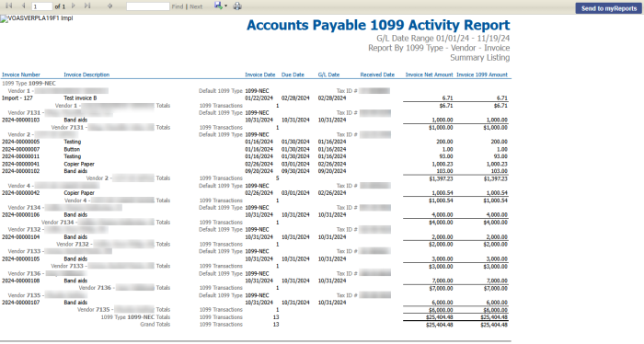Click the $1,397.23 net amount total
The width and height of the screenshot is (644, 344).
pos(441,178)
